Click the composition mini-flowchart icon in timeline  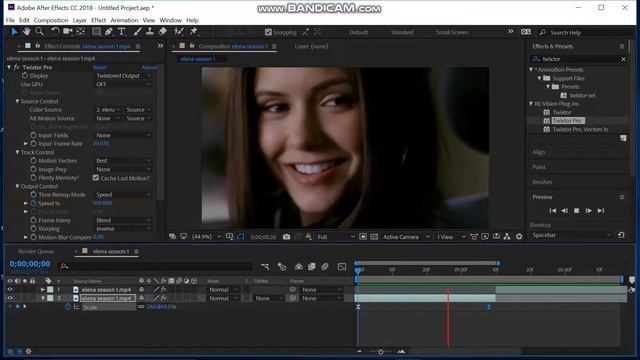[x=265, y=267]
